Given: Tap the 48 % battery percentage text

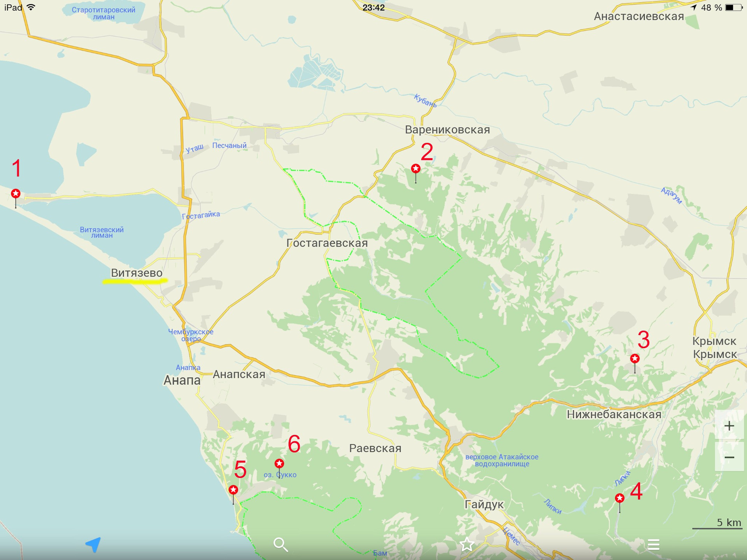Looking at the screenshot, I should pyautogui.click(x=712, y=7).
